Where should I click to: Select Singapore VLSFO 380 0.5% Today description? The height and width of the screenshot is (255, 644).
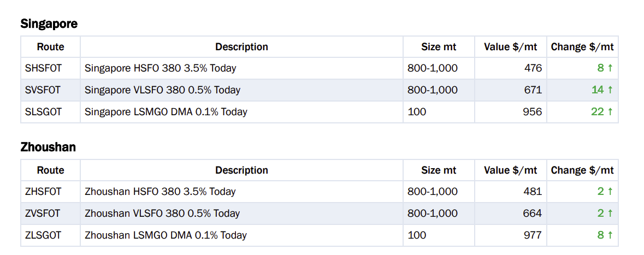[163, 90]
